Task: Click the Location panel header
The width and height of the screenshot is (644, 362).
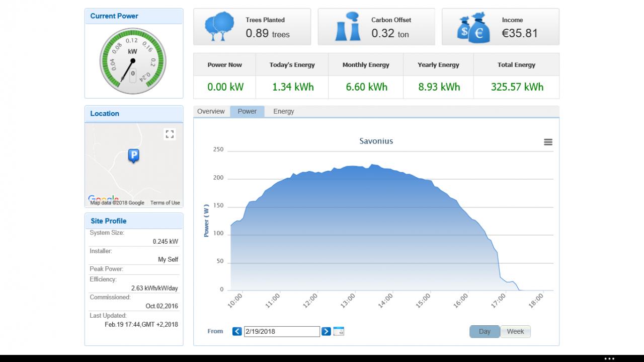Action: [134, 114]
